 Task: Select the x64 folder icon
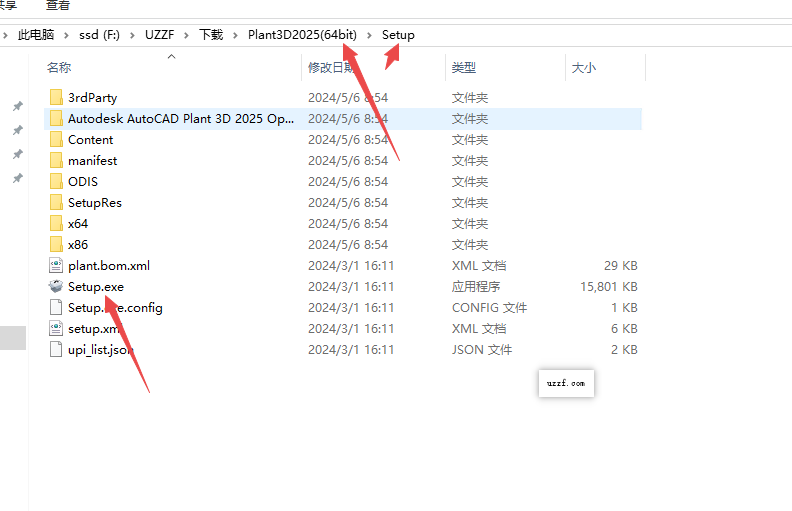pyautogui.click(x=56, y=223)
